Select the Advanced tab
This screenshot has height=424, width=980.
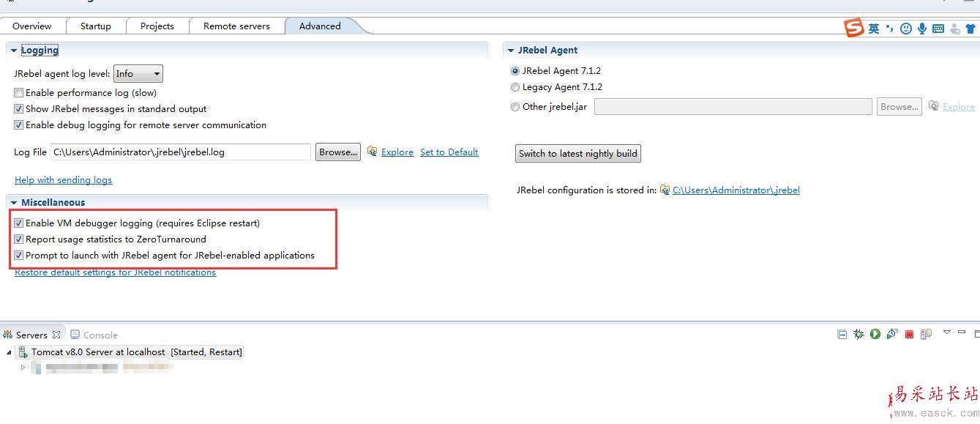point(320,26)
